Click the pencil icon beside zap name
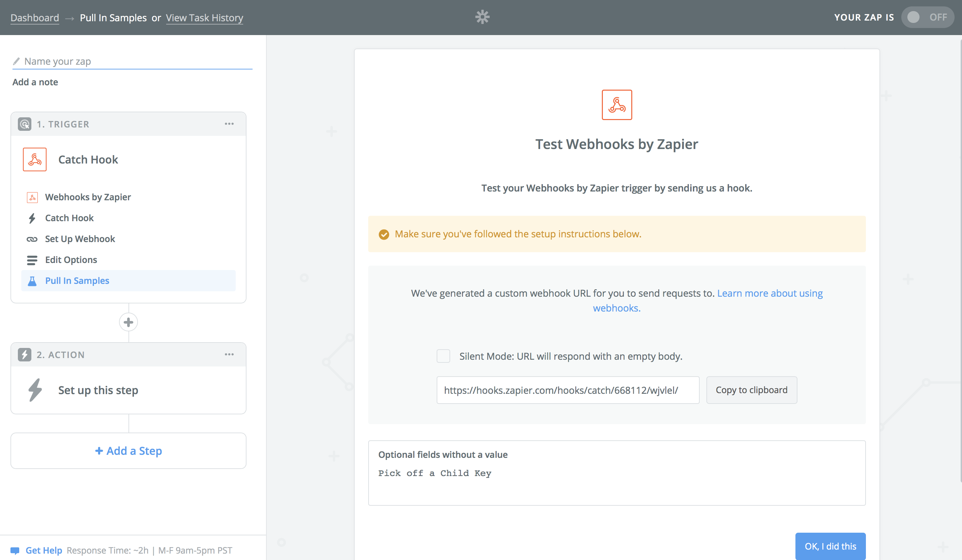This screenshot has width=962, height=560. tap(16, 61)
